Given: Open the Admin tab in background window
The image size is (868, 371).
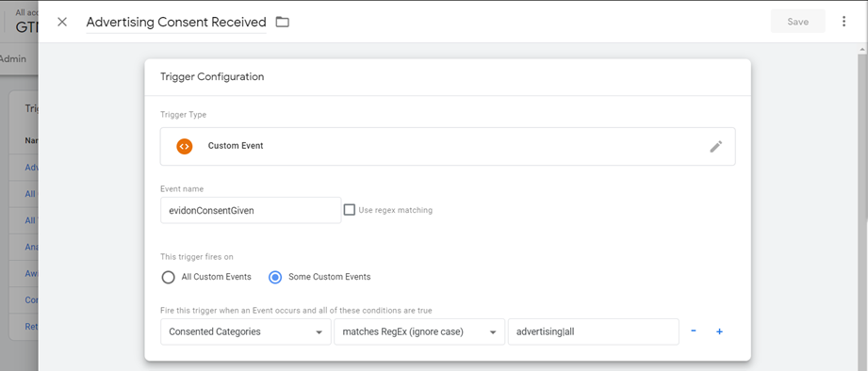Looking at the screenshot, I should click(x=12, y=58).
